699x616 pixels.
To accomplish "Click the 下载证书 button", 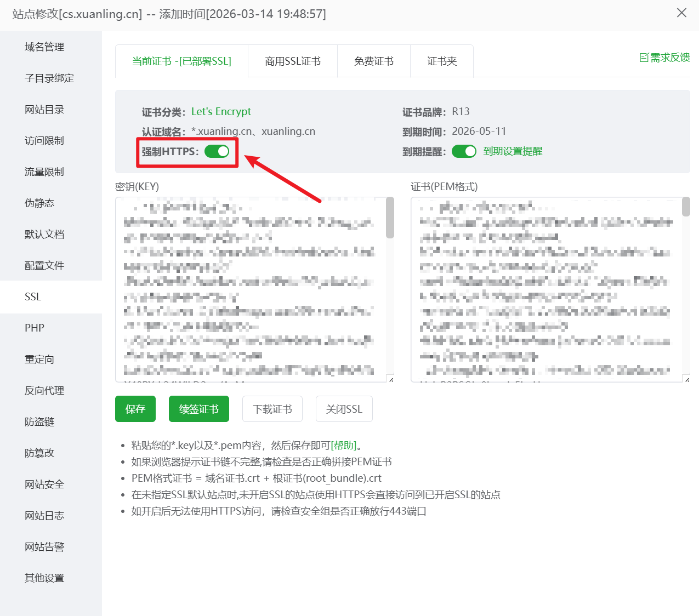I will pos(272,408).
